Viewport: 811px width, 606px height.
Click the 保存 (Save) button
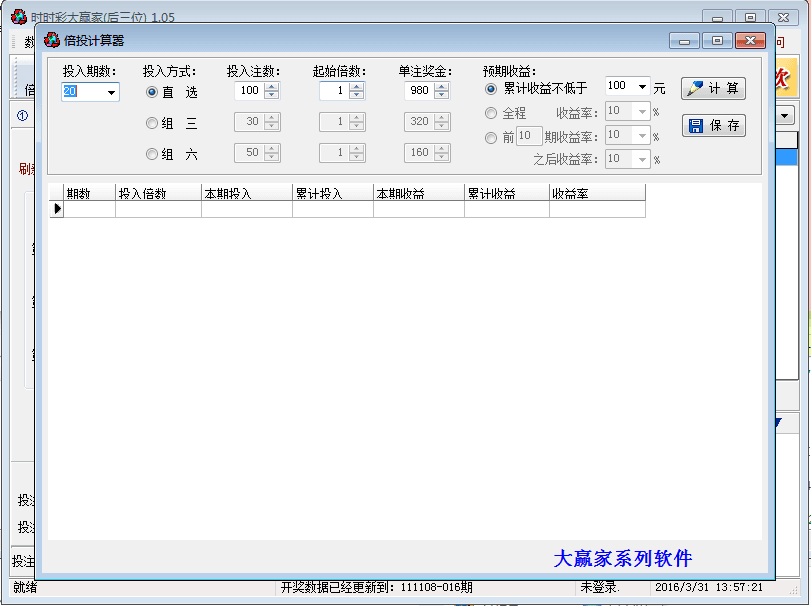click(x=713, y=125)
